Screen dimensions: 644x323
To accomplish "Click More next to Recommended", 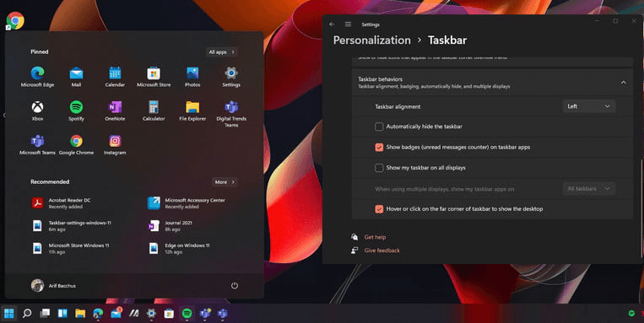I will 225,182.
